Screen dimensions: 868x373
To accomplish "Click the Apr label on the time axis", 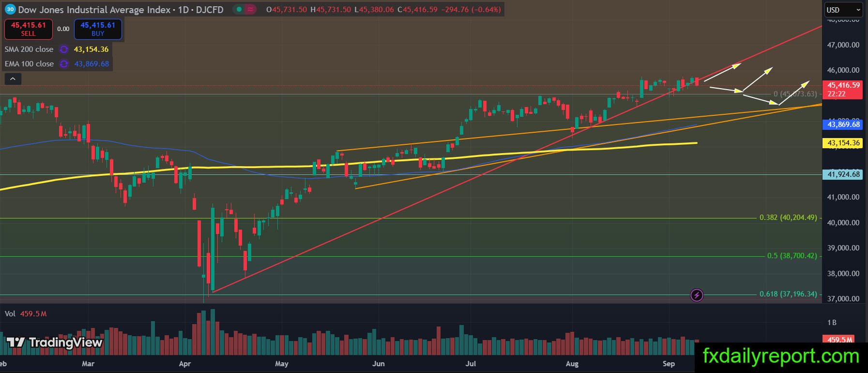I will pos(184,364).
